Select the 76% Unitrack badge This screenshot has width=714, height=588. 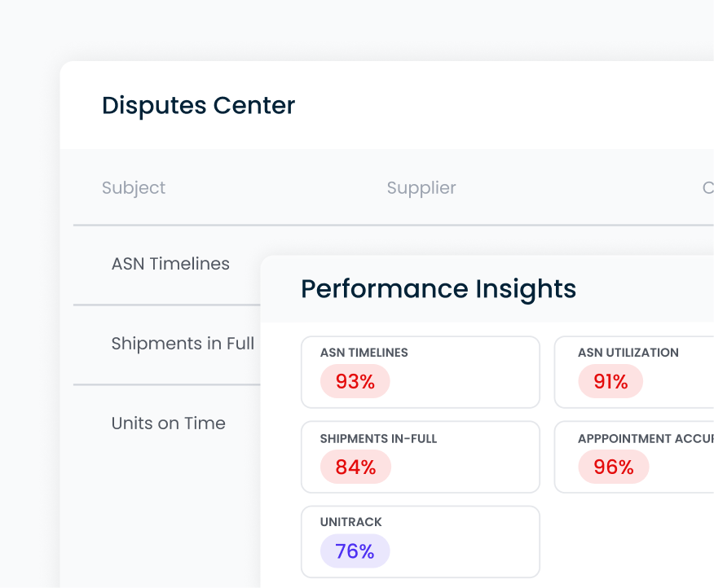click(x=354, y=551)
